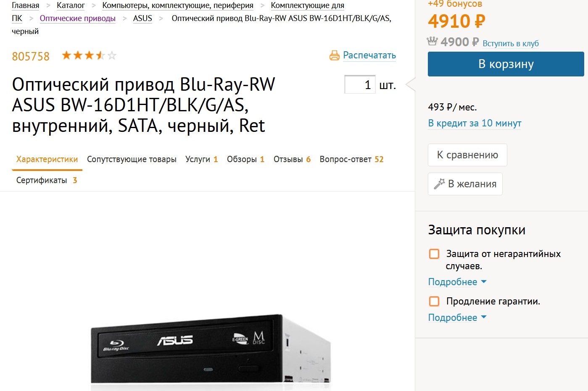Viewport: 588px width, 391px height.
Task: Click the star rating icons
Action: [x=89, y=55]
